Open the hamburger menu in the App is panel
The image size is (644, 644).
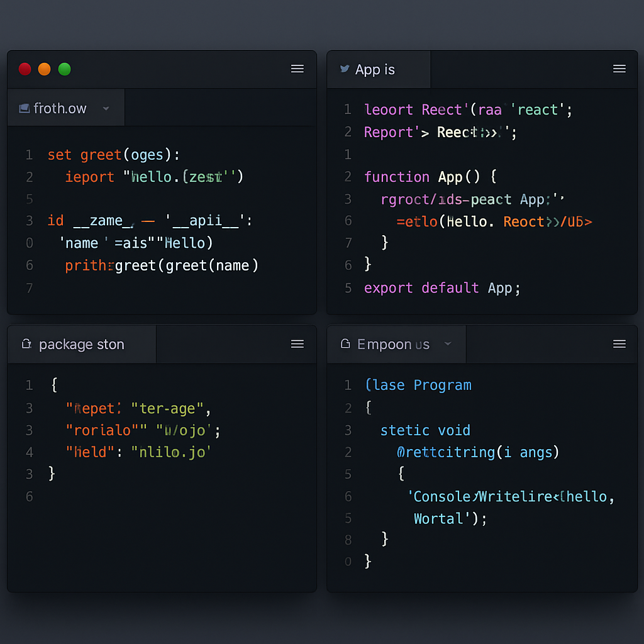click(x=619, y=69)
